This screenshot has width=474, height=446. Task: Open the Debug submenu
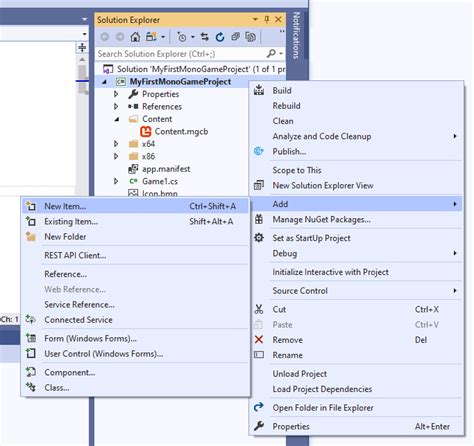click(x=356, y=253)
